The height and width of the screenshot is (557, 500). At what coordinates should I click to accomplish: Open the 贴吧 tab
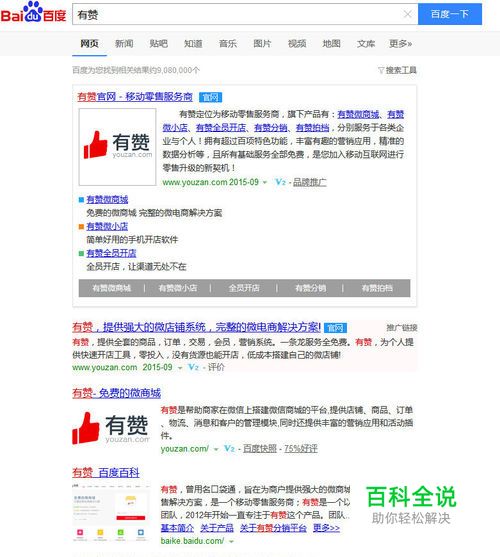click(x=158, y=44)
